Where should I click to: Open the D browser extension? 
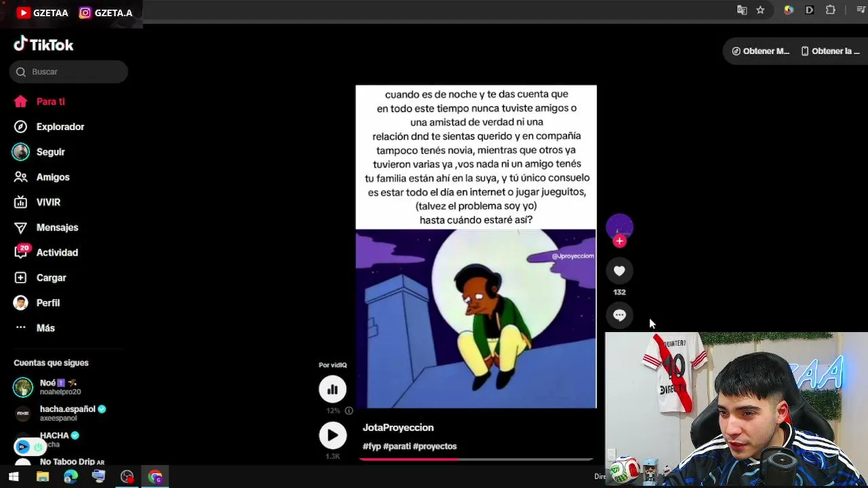(810, 10)
